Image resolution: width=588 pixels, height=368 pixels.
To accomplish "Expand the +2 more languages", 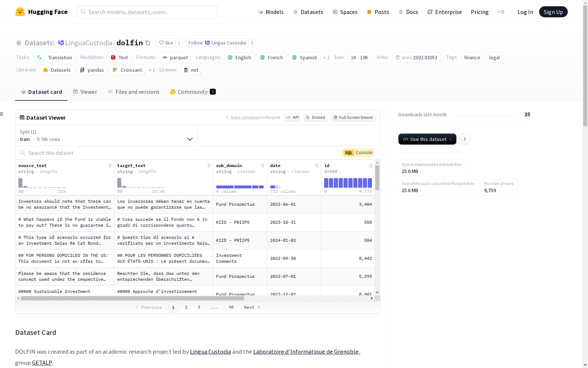I will click(326, 57).
